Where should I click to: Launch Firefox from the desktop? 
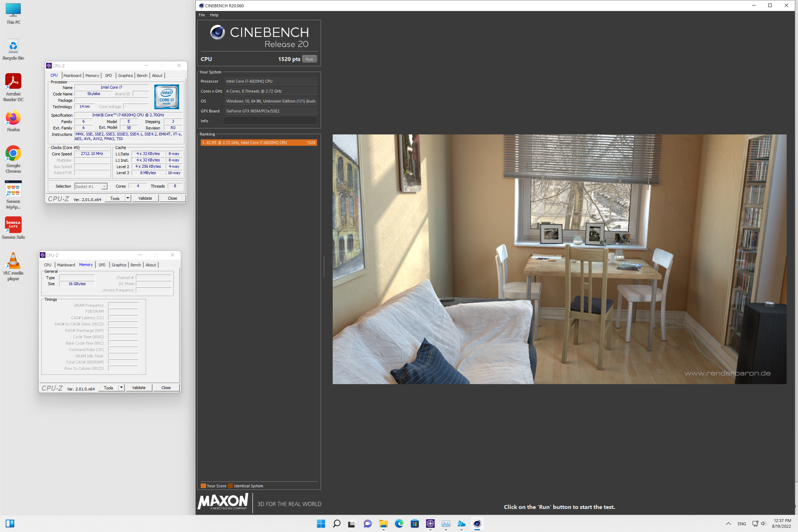(13, 121)
